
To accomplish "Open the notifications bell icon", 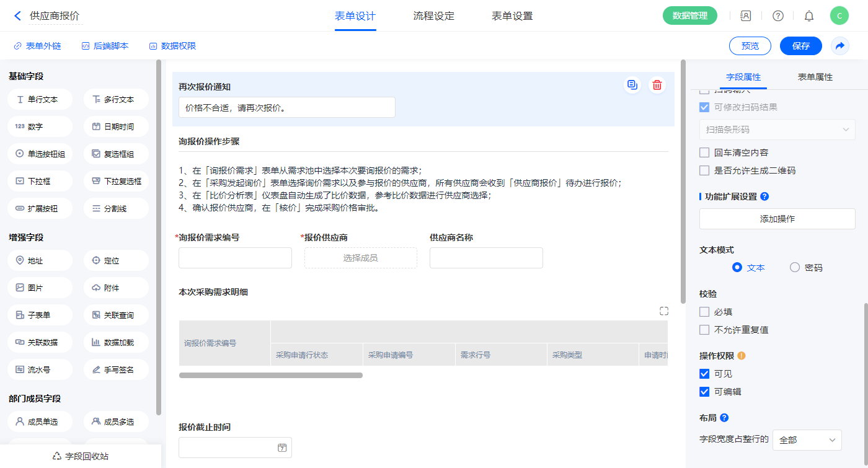I will (x=808, y=16).
